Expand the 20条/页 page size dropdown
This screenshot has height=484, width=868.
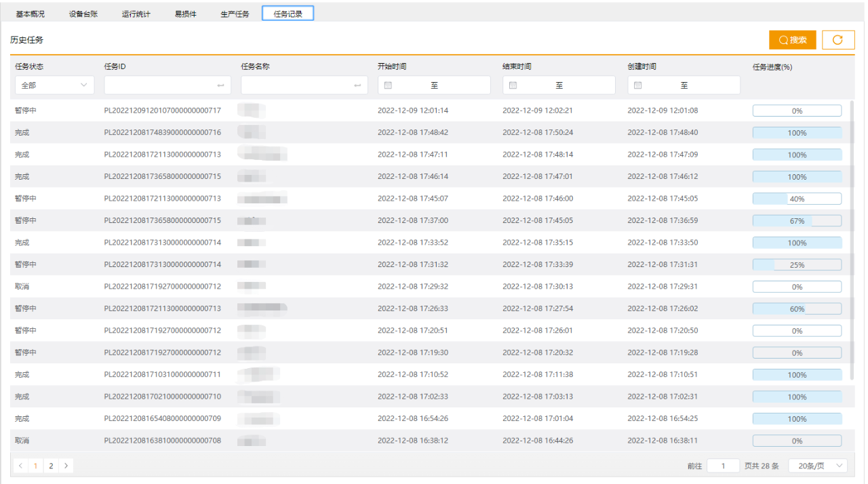818,466
